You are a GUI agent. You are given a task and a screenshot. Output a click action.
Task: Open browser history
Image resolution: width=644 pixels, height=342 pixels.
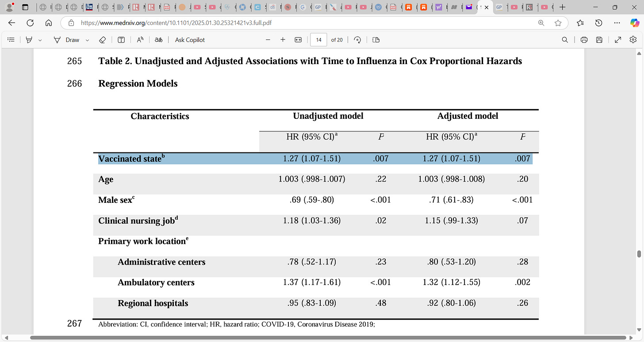[598, 23]
